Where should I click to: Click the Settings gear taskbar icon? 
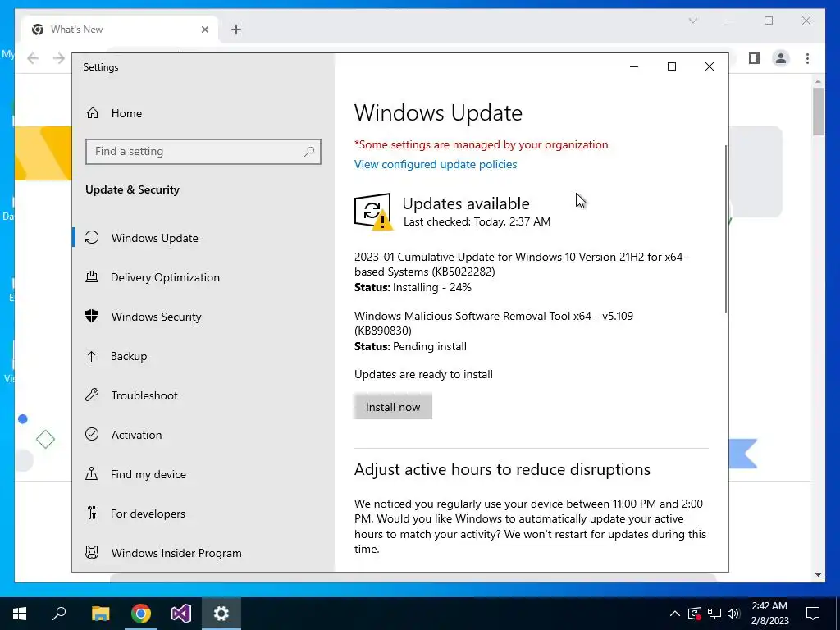coord(221,614)
